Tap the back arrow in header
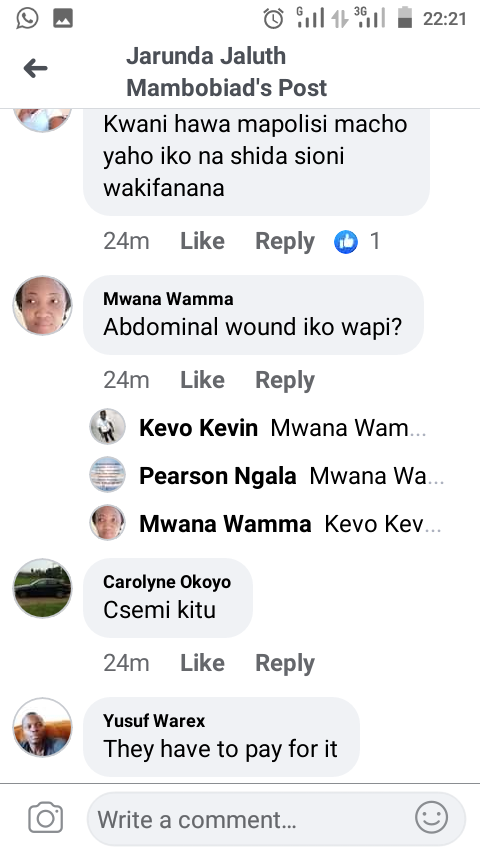The width and height of the screenshot is (480, 854). tap(35, 69)
